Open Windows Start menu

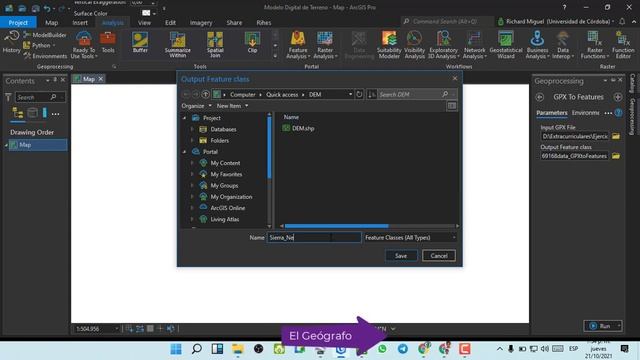(x=176, y=349)
